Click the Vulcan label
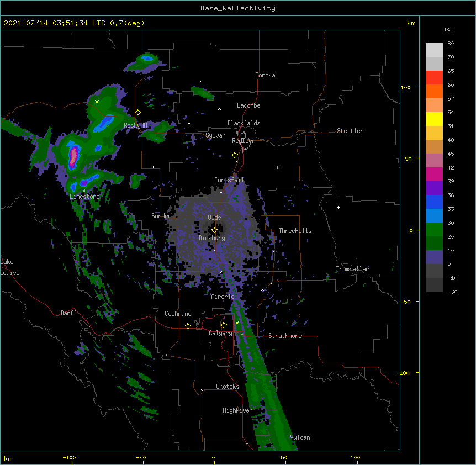The width and height of the screenshot is (476, 465). click(x=300, y=437)
